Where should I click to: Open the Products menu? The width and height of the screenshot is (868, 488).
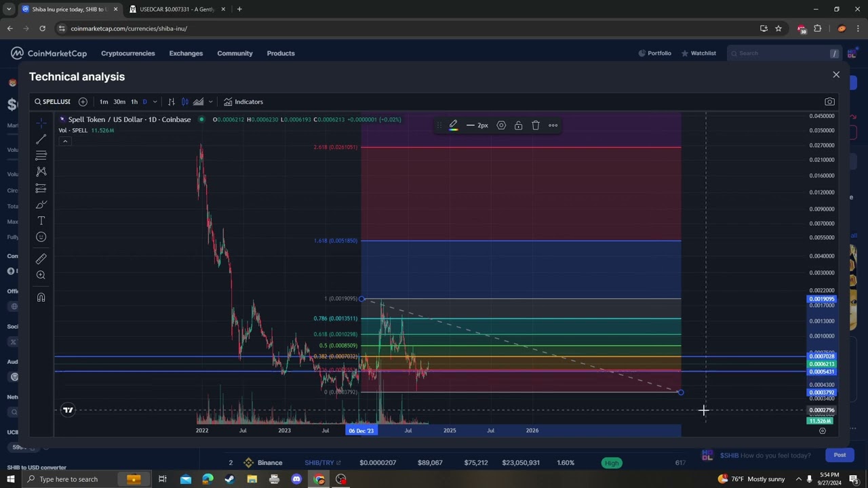pyautogui.click(x=281, y=53)
